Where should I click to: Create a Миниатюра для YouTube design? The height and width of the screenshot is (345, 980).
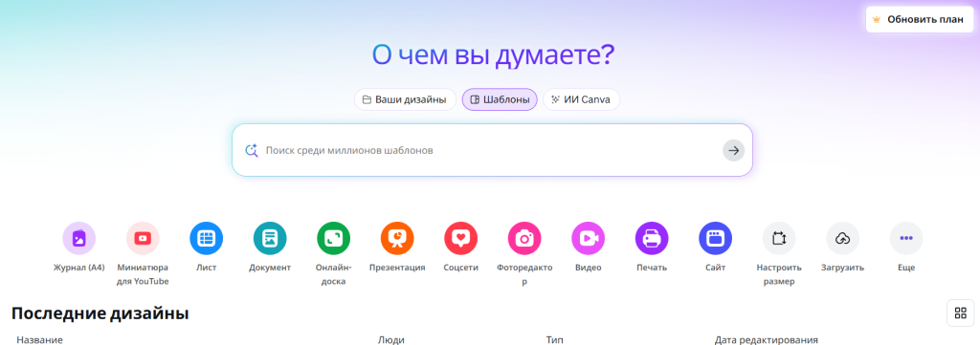pos(143,238)
